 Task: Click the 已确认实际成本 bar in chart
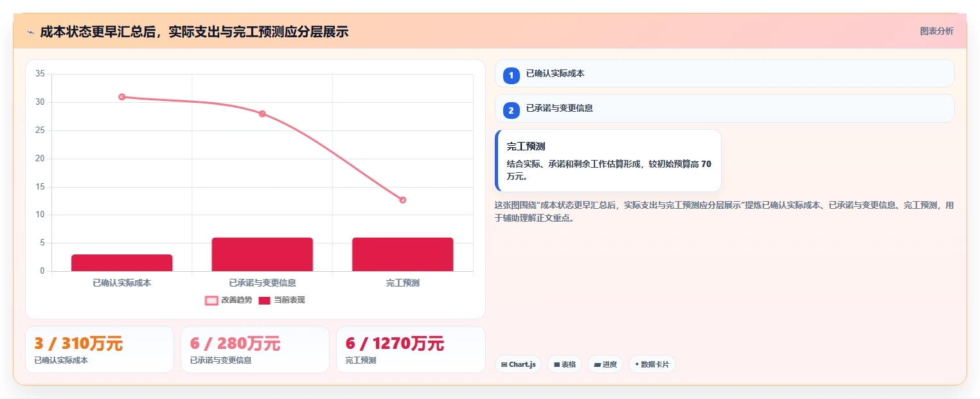pyautogui.click(x=122, y=263)
